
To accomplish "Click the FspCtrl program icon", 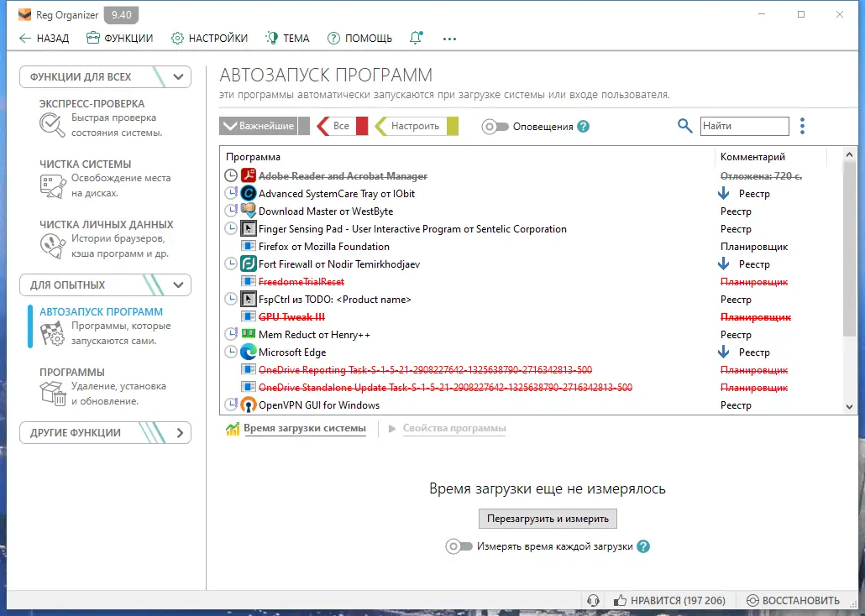I will [249, 300].
